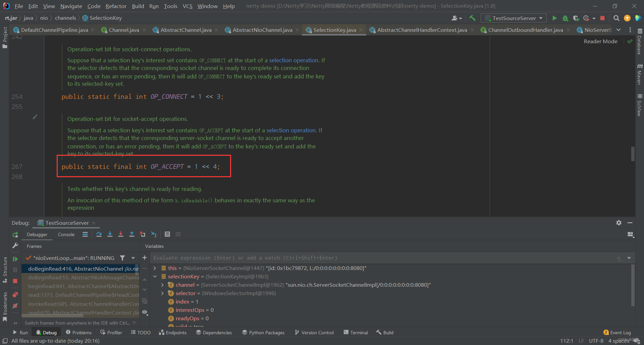This screenshot has height=345, width=644.
Task: Rerun TestSourceServer in the Debug panel
Action: 15,235
